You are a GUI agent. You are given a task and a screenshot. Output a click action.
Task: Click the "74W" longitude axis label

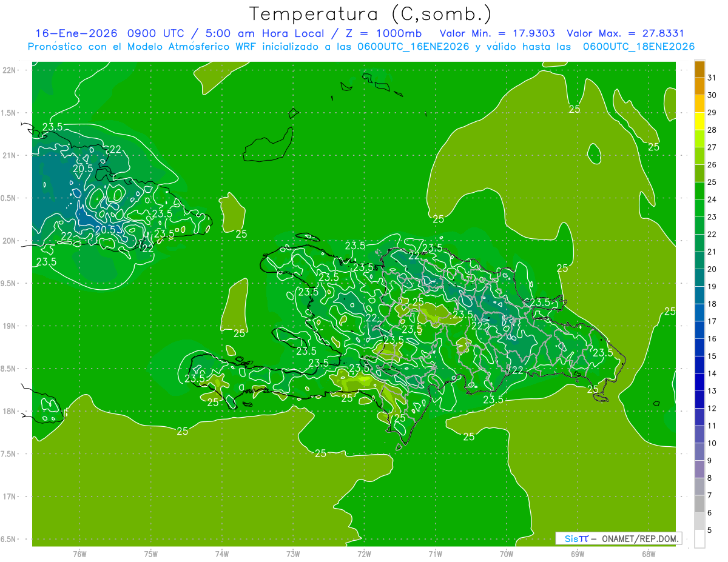pyautogui.click(x=222, y=554)
